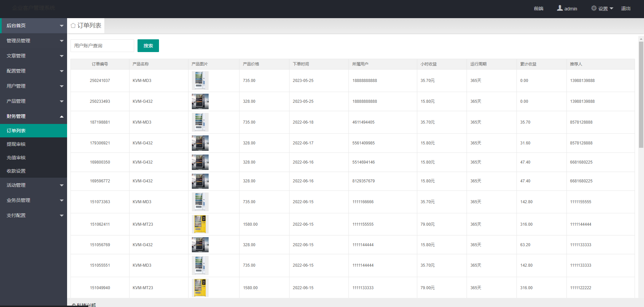The image size is (644, 307).
Task: Open product thumbnail for order 151062411
Action: tap(200, 224)
